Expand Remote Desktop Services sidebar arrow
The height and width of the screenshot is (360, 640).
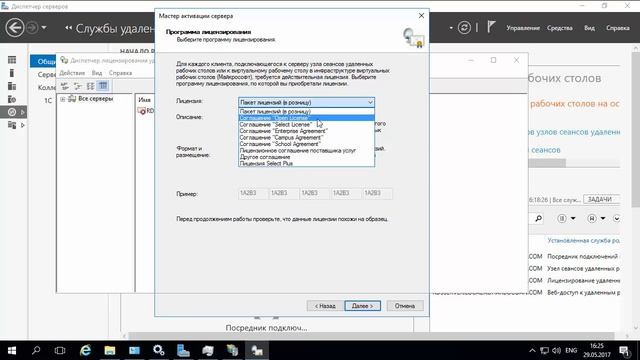click(x=22, y=112)
